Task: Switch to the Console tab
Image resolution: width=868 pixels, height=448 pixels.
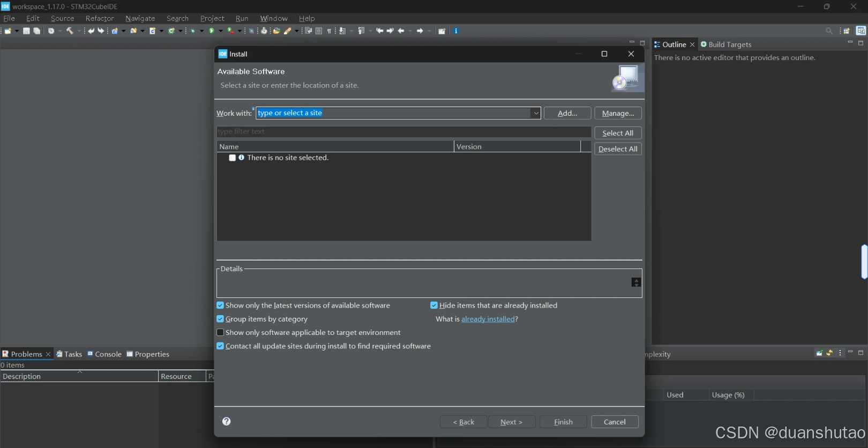Action: (104, 354)
